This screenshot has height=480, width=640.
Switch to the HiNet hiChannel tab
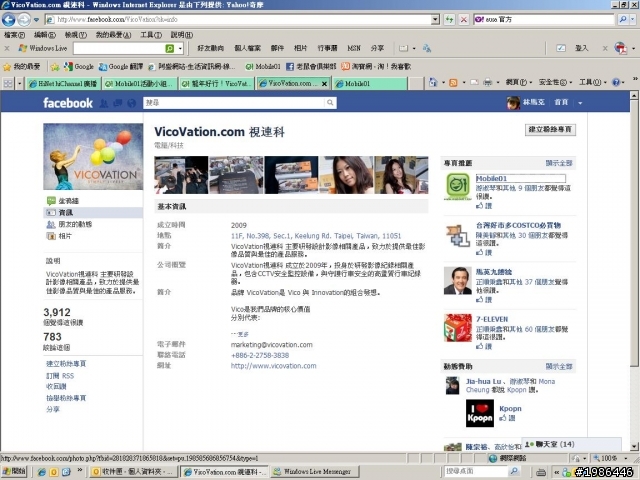[x=64, y=84]
